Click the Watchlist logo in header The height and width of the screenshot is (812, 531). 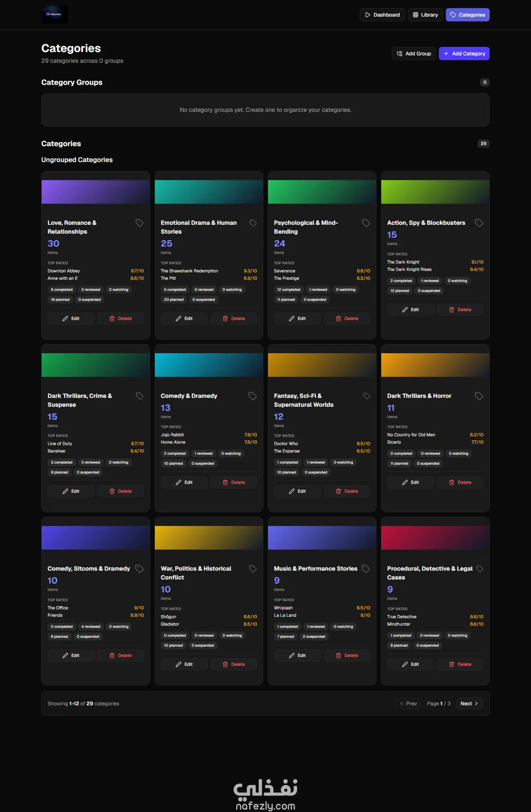pos(54,14)
